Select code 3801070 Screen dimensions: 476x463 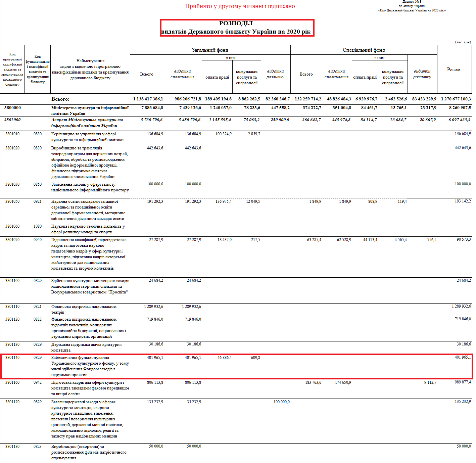click(x=12, y=240)
